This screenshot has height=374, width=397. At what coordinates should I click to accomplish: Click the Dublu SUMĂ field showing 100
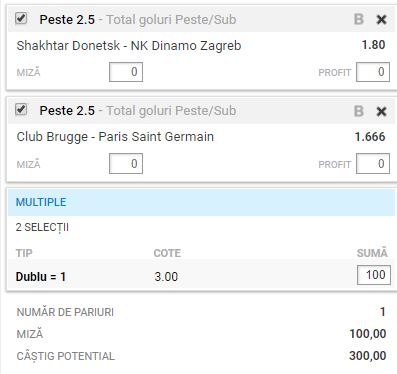click(374, 275)
